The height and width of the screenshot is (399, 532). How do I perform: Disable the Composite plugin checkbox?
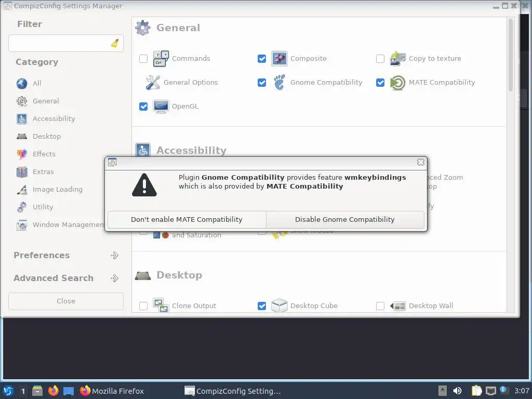click(x=262, y=59)
